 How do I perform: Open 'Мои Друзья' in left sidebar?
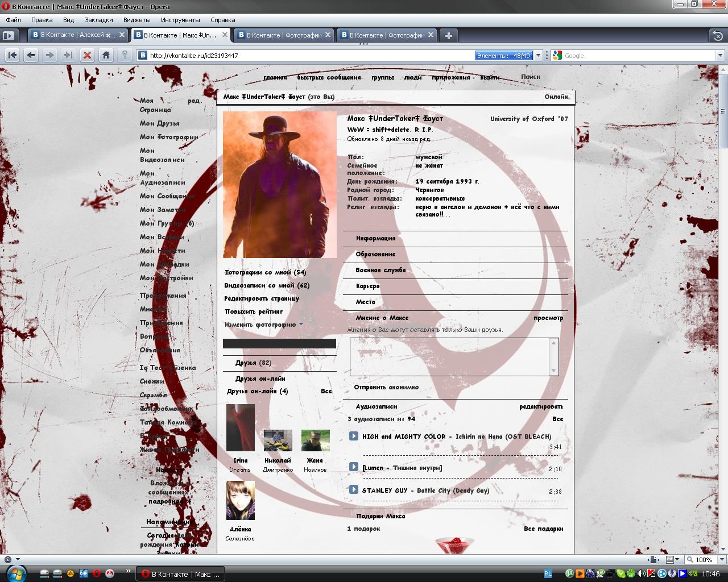(160, 123)
